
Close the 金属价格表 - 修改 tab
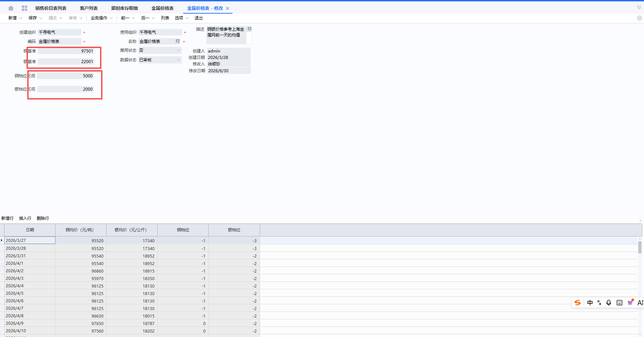coord(228,9)
